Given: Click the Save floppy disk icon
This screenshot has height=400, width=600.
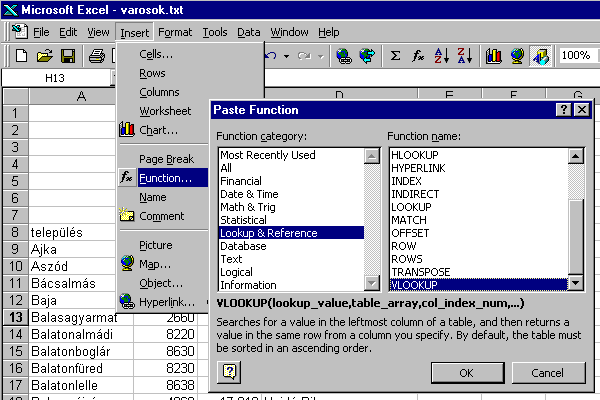Looking at the screenshot, I should tap(68, 56).
